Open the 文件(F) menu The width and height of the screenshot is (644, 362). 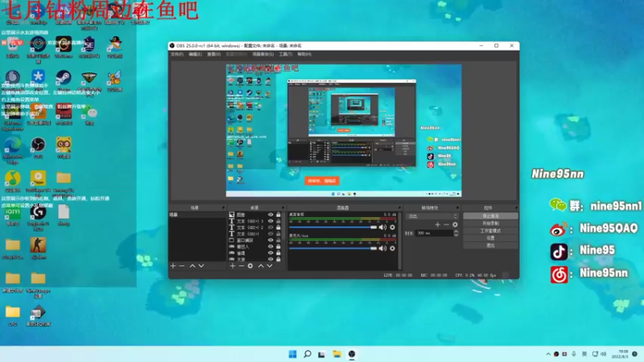pyautogui.click(x=177, y=54)
